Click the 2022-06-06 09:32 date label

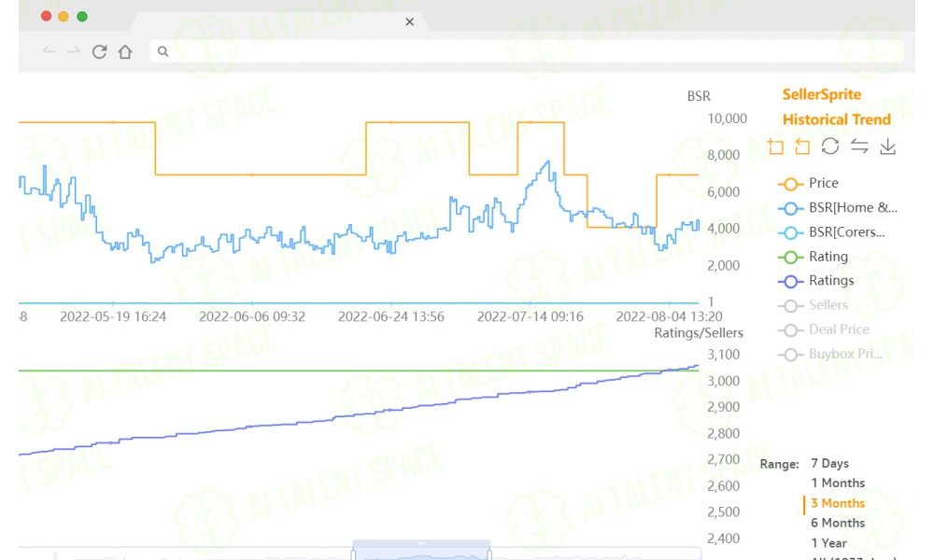click(252, 316)
